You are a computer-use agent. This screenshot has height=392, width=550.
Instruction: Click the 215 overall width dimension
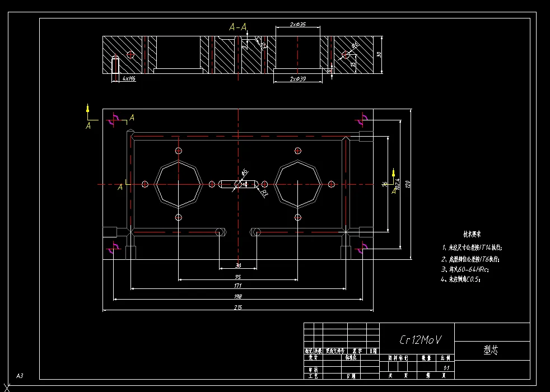[238, 307]
